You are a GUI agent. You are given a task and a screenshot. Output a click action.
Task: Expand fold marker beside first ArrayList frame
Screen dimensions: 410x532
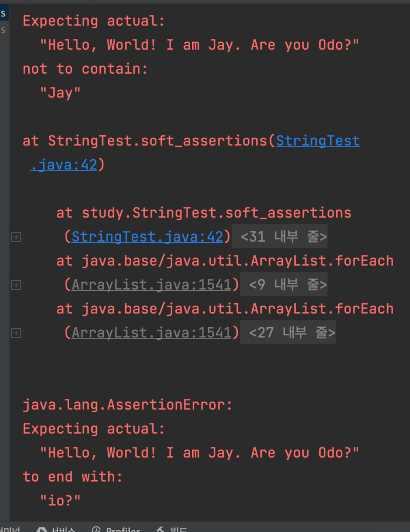[x=15, y=285]
